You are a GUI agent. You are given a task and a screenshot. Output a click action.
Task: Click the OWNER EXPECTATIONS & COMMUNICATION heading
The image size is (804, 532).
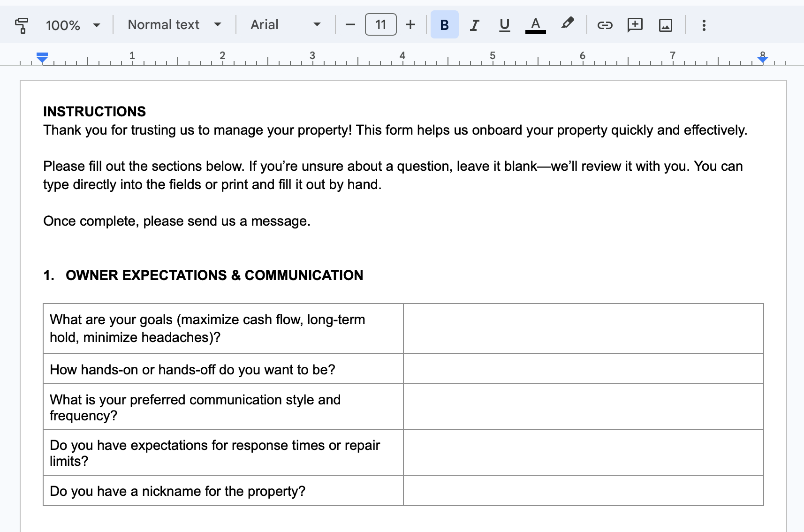(x=214, y=275)
